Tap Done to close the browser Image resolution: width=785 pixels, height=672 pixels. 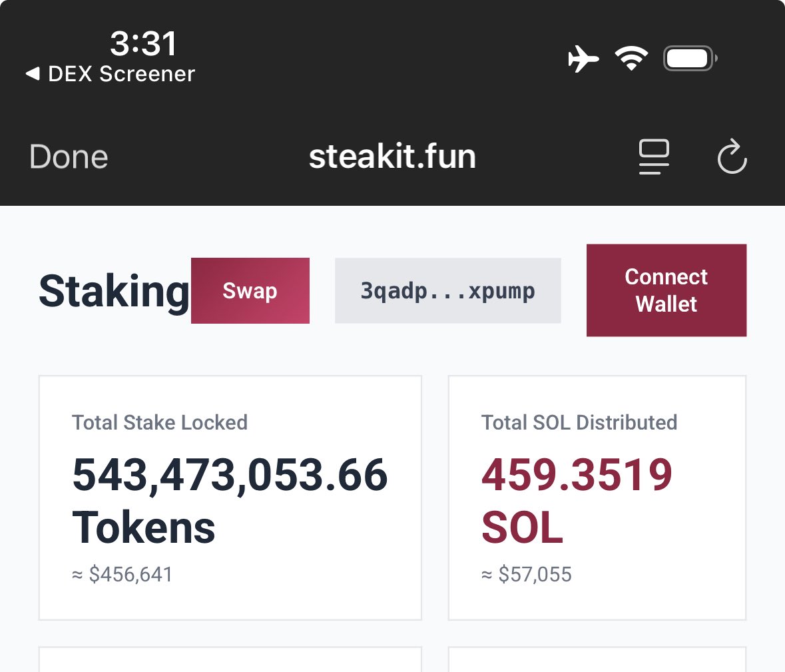pyautogui.click(x=69, y=157)
